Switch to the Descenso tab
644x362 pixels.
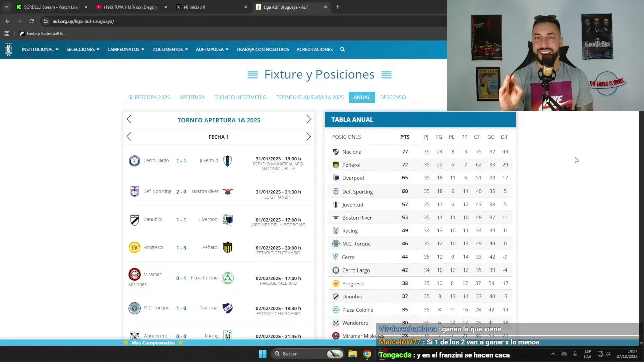pos(393,97)
